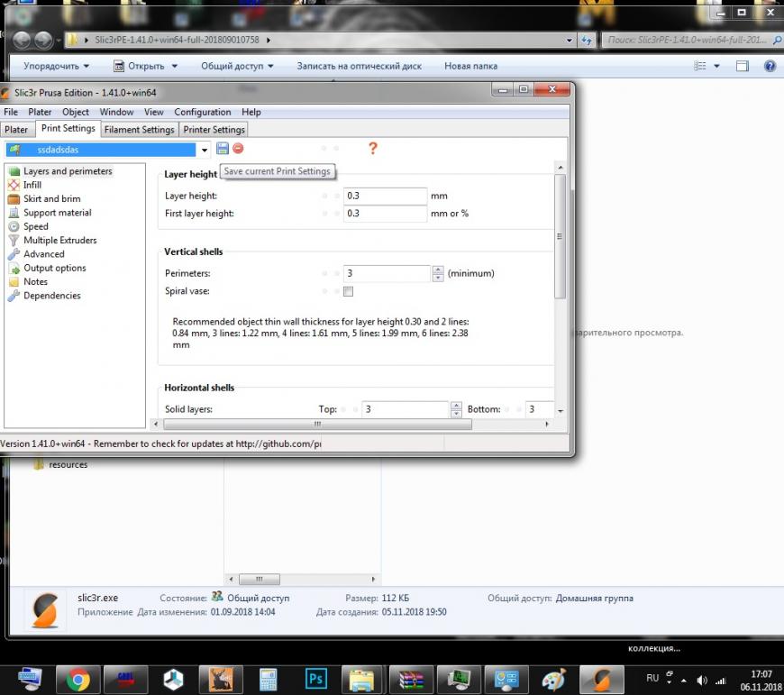
Task: Decrease Perimeters with down spinner arrow
Action: point(438,278)
